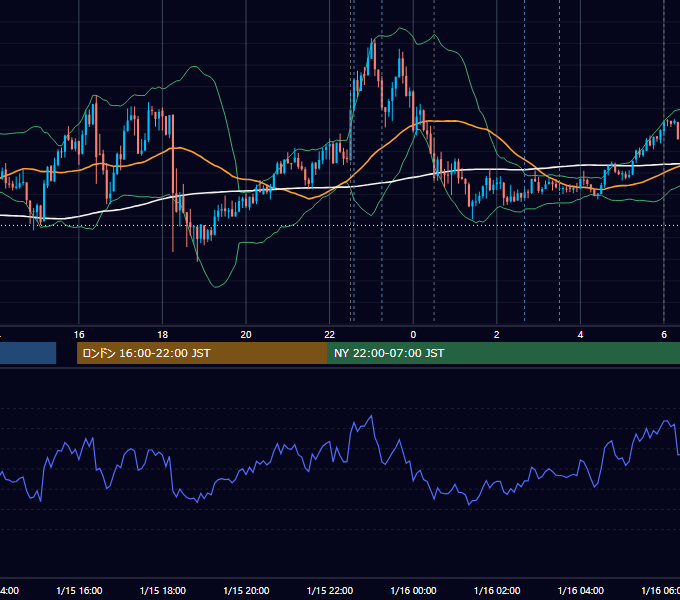This screenshot has width=680, height=600.
Task: Click the 1/15 16:00 date label
Action: (x=79, y=590)
